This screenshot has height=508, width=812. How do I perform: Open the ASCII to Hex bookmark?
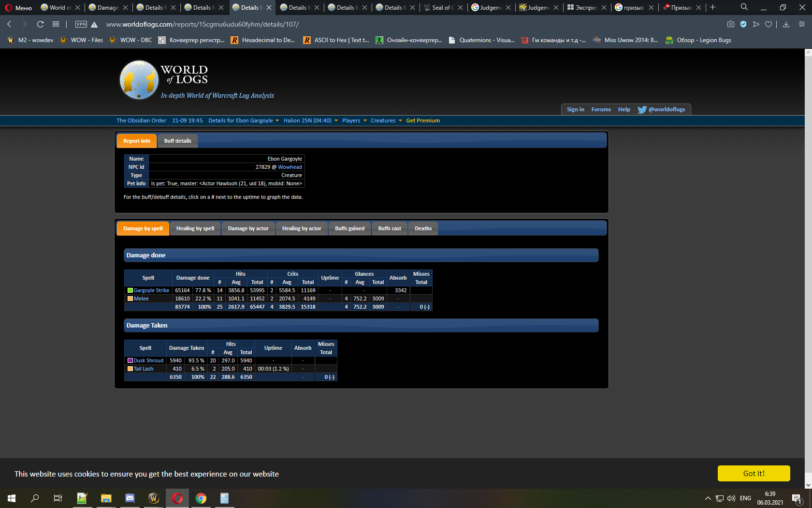coord(336,40)
